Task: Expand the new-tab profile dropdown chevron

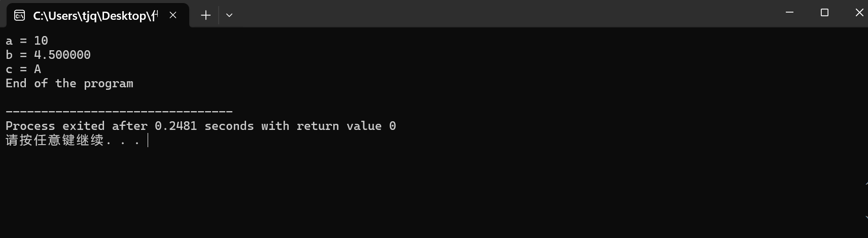Action: coord(229,15)
